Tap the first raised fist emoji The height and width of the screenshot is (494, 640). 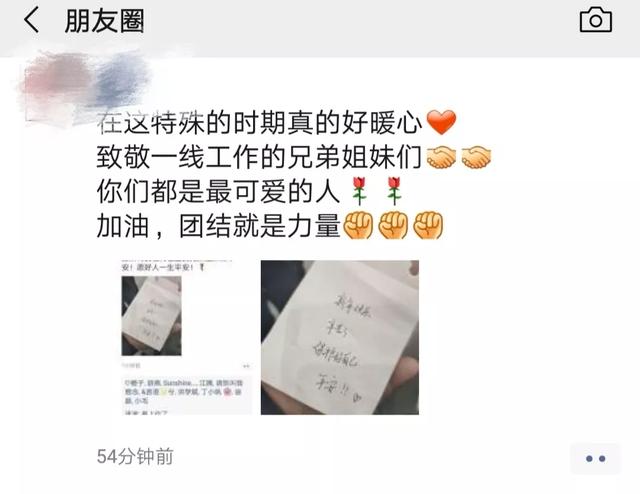click(358, 225)
